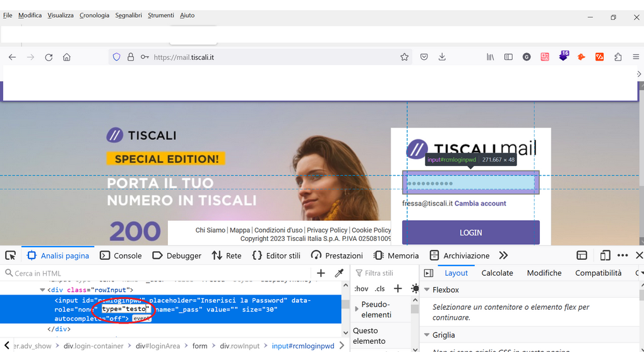Click the event badge on input node
The width and height of the screenshot is (644, 352).
pos(141,319)
